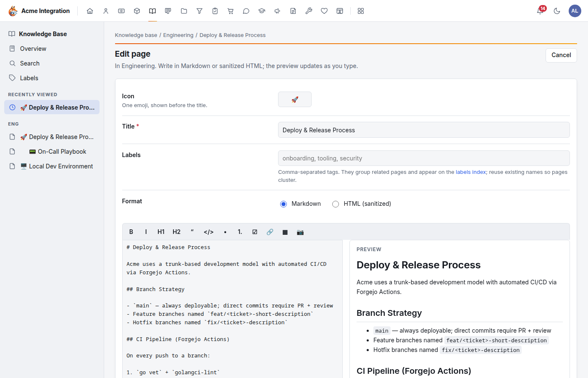Insert an H1 heading

pos(161,232)
